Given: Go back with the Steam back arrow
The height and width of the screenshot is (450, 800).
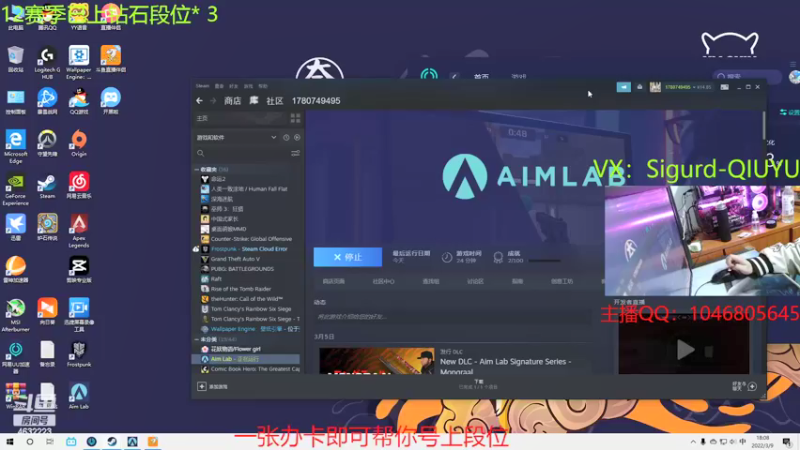Looking at the screenshot, I should click(199, 101).
